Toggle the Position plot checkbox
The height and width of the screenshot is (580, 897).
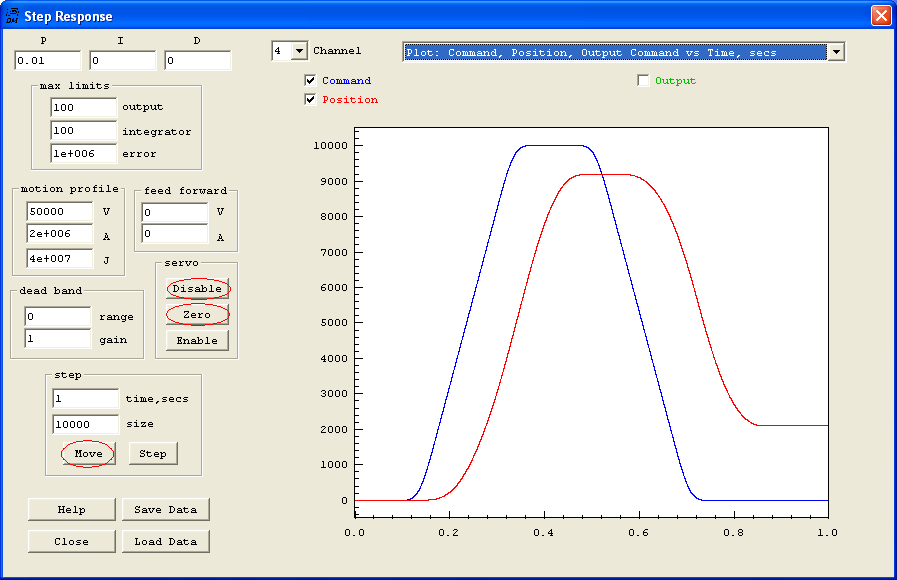pyautogui.click(x=310, y=100)
